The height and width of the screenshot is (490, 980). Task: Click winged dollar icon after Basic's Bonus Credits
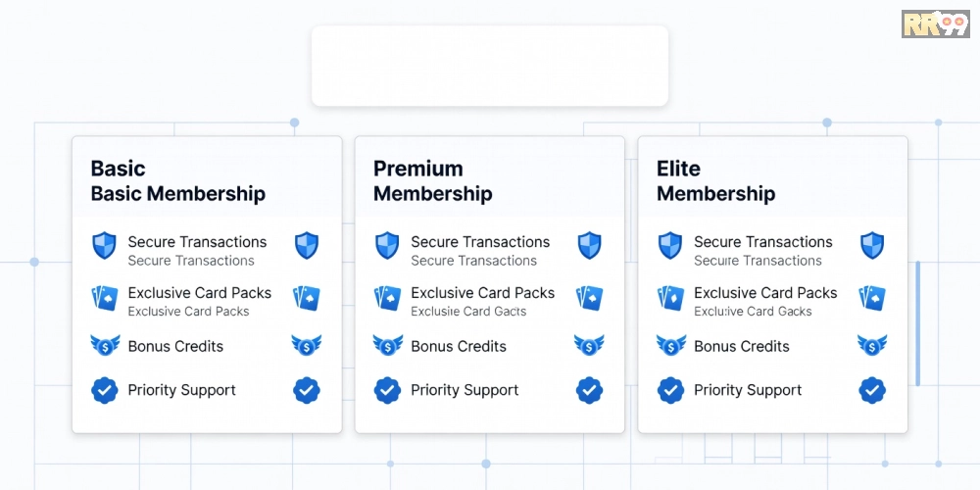(307, 345)
